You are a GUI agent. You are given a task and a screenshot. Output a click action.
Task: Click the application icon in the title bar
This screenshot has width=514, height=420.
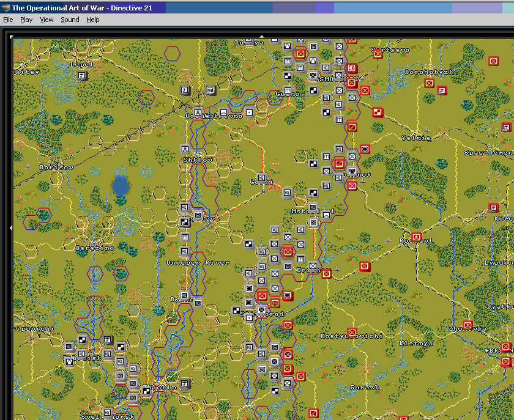pyautogui.click(x=6, y=8)
